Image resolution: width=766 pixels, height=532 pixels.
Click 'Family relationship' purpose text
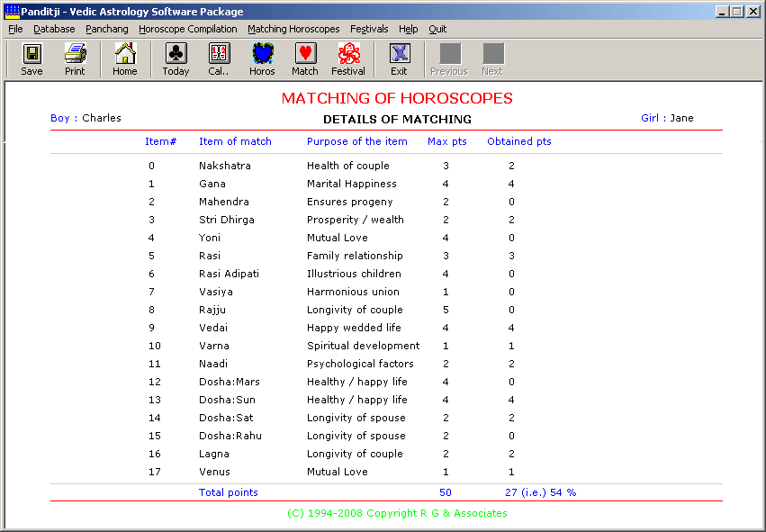[356, 256]
